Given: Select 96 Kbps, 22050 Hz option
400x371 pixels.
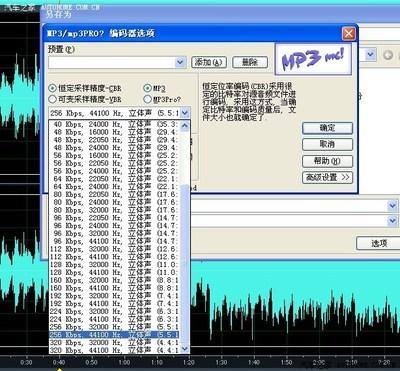Looking at the screenshot, I should (114, 218).
